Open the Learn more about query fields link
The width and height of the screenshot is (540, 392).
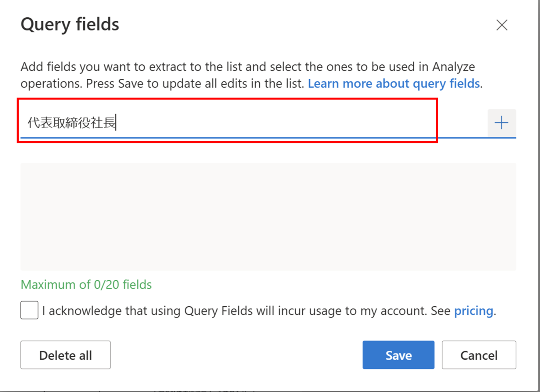pos(394,83)
